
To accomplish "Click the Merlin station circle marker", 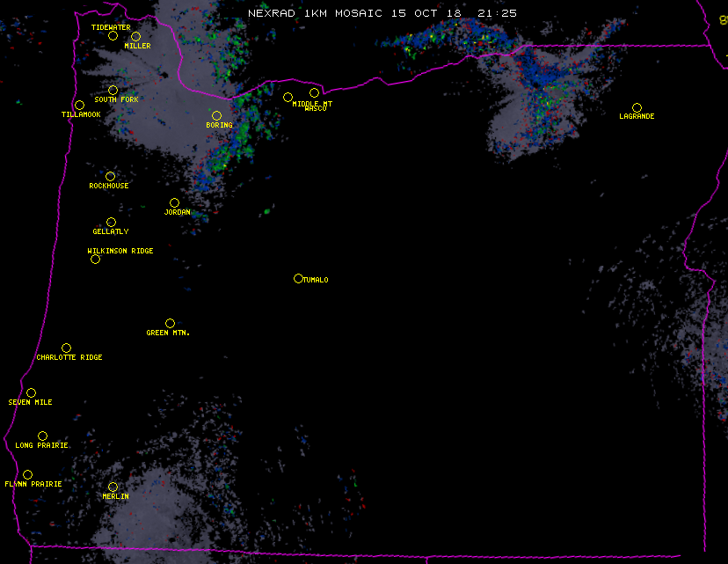I will (x=113, y=487).
